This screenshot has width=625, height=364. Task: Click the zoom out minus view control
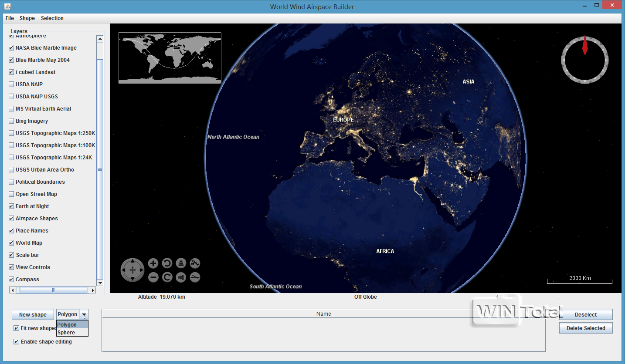point(153,277)
